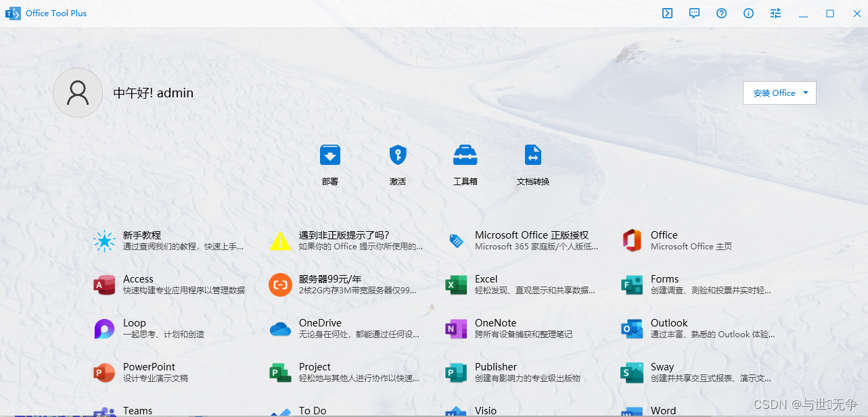
Task: Click the Office Tool Plus app logo
Action: pyautogui.click(x=12, y=13)
